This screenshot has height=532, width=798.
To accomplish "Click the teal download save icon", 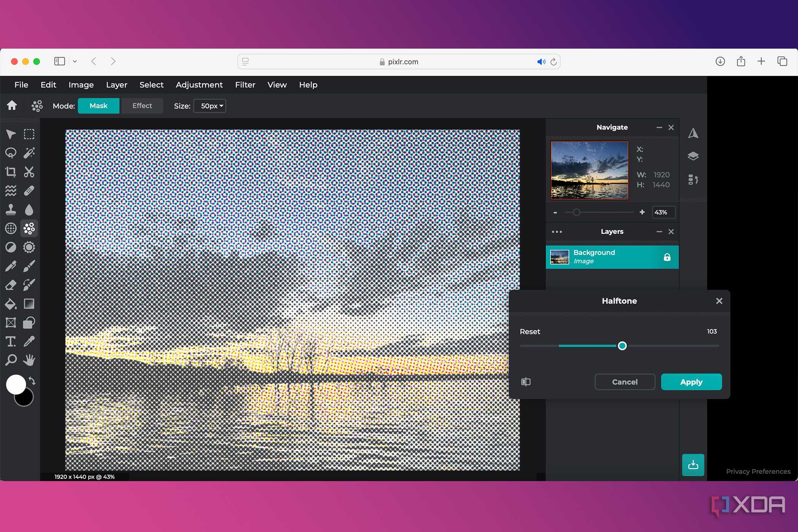I will click(x=693, y=465).
